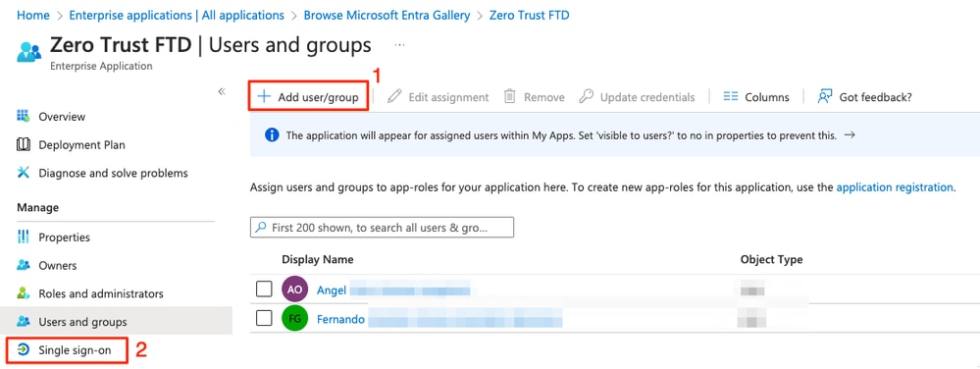
Task: Click the trash can Remove icon
Action: [x=510, y=96]
